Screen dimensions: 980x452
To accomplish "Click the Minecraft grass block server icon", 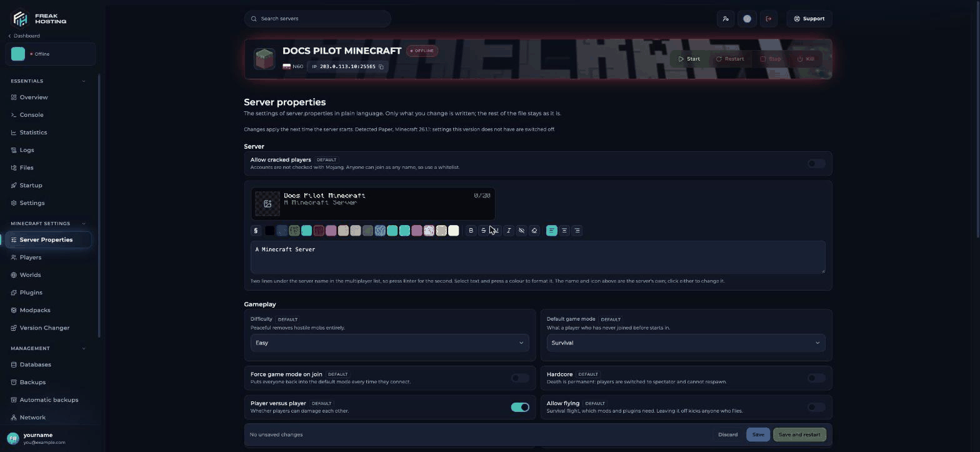I will pos(264,59).
